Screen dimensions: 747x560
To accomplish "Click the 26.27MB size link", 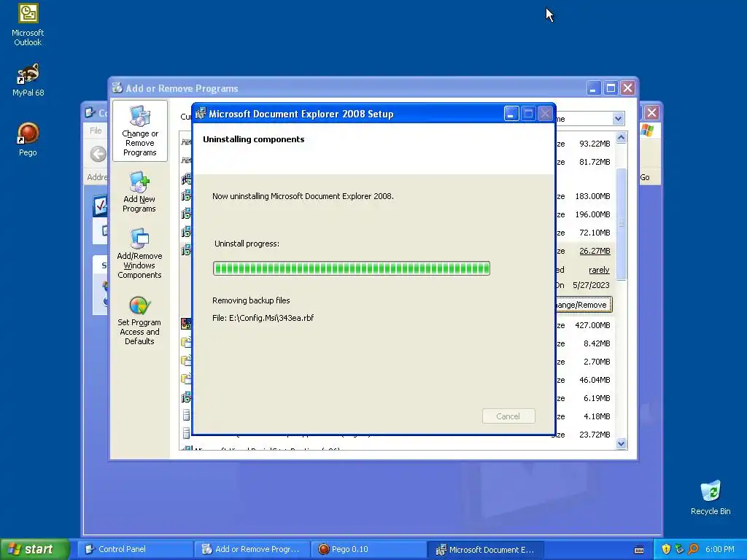I will tap(595, 251).
